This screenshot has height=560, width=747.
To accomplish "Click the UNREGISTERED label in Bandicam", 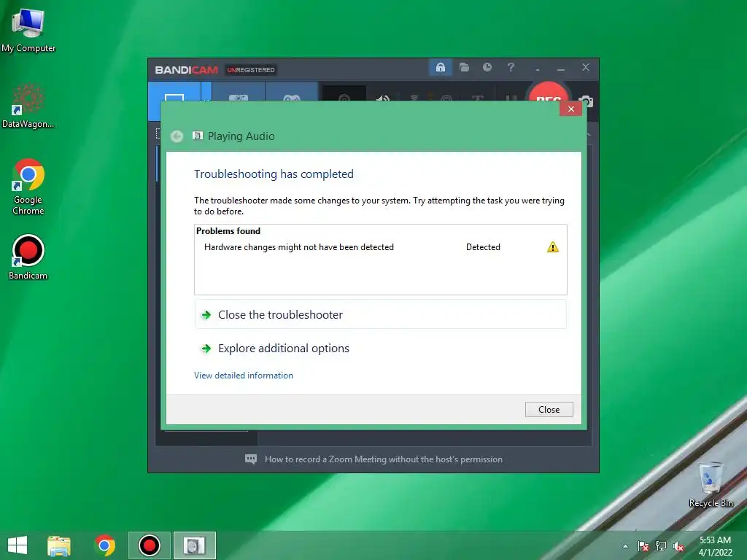I will 251,70.
